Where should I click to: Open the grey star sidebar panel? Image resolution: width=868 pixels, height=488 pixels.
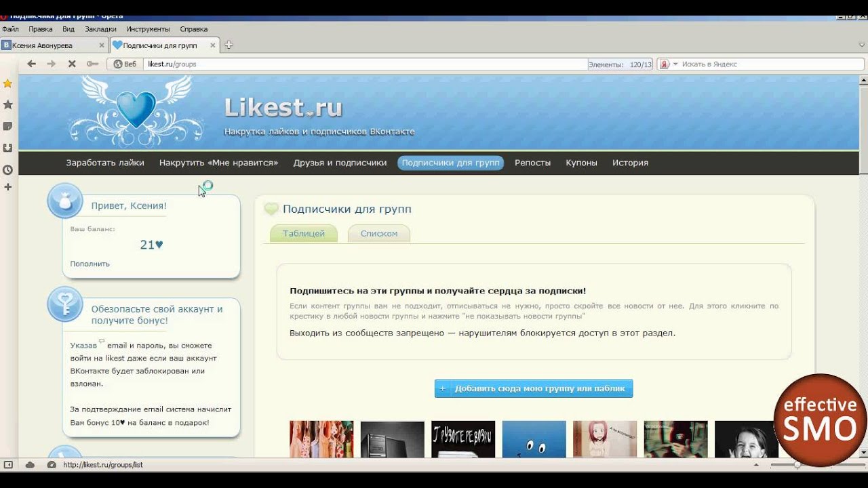[7, 104]
